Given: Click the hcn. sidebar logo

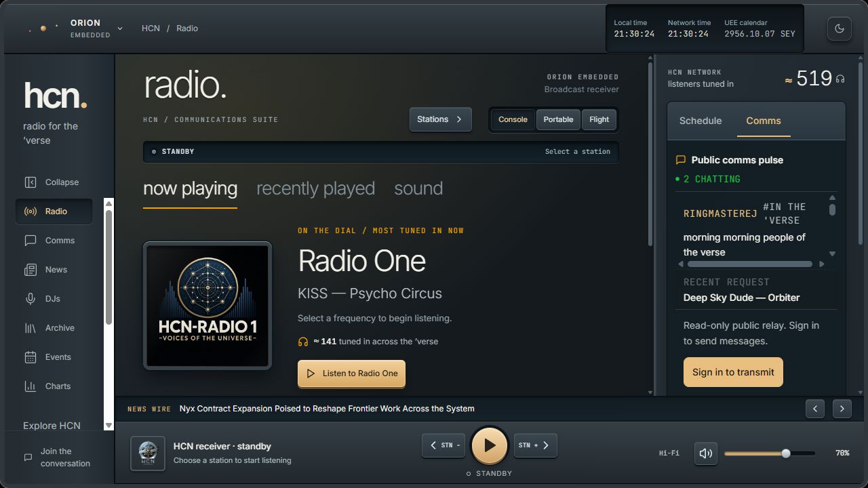Looking at the screenshot, I should pyautogui.click(x=56, y=95).
